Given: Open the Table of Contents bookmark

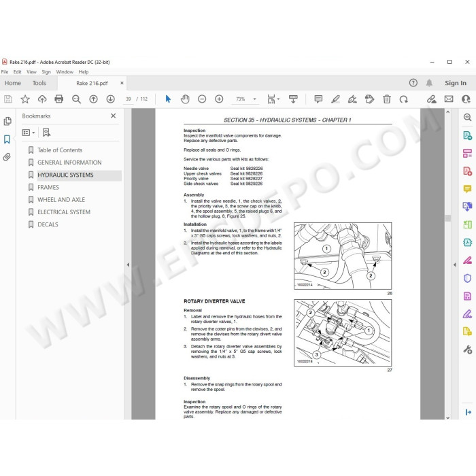Looking at the screenshot, I should click(x=60, y=150).
